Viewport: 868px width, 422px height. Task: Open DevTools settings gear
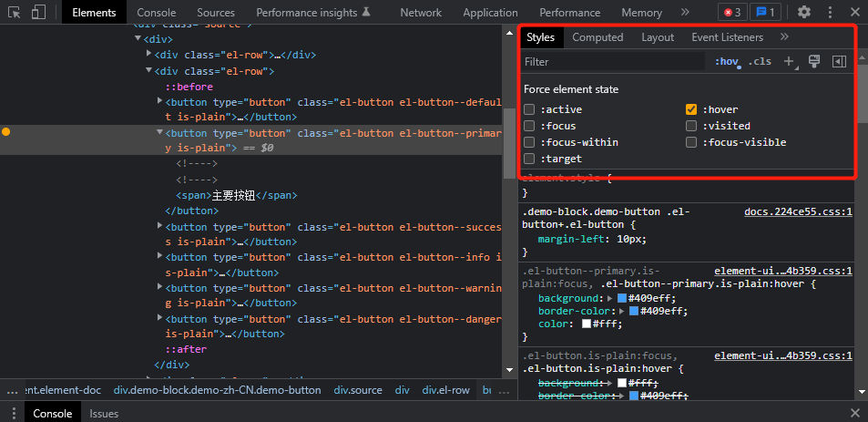click(803, 12)
